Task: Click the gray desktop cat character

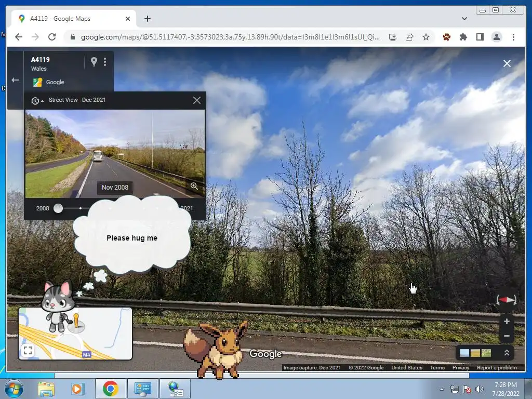Action: click(58, 305)
